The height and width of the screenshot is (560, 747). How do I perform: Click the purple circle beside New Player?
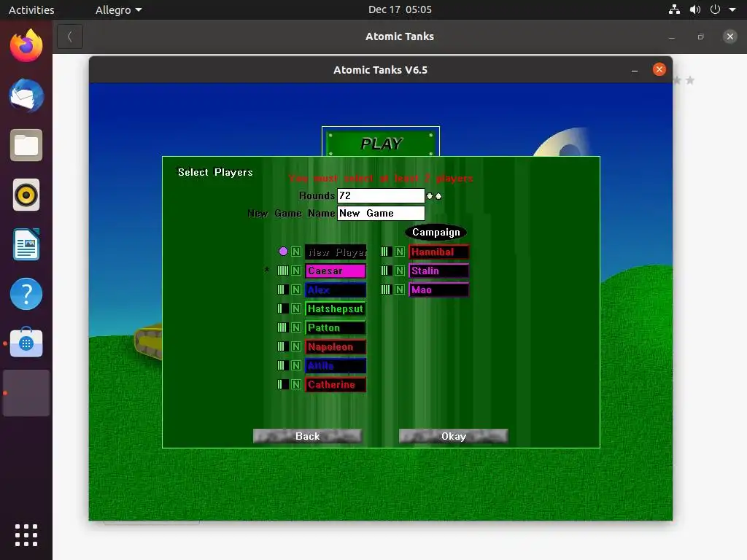click(283, 251)
